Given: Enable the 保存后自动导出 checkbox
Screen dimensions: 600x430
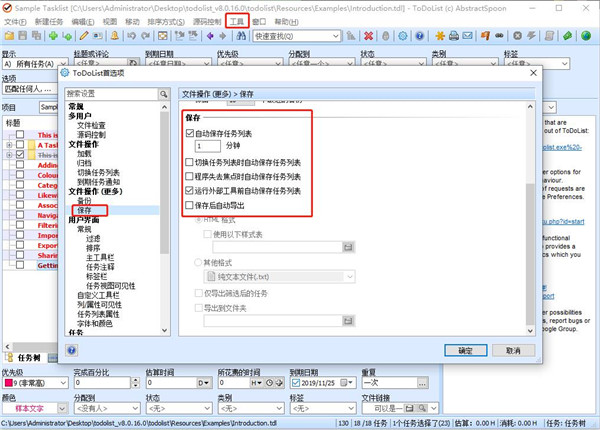Looking at the screenshot, I should coord(191,204).
